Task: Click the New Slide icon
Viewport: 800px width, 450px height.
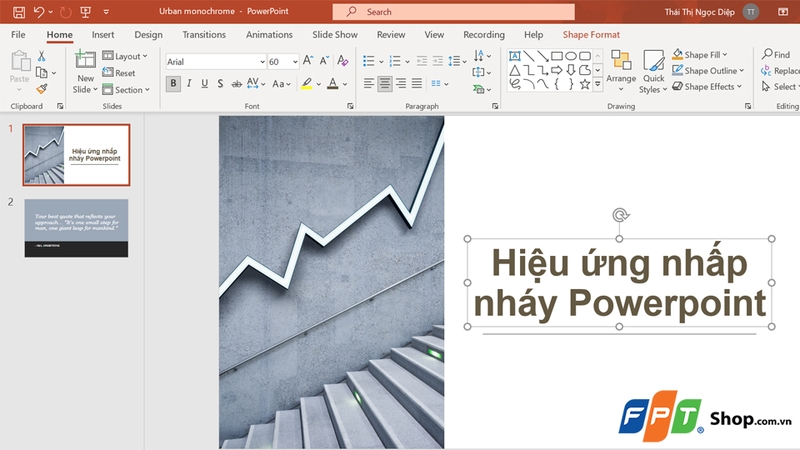Action: point(85,59)
